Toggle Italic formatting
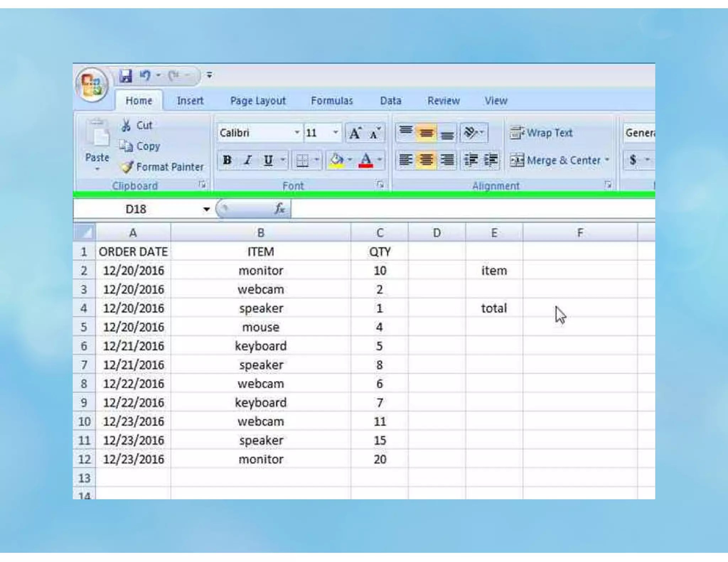 click(248, 160)
